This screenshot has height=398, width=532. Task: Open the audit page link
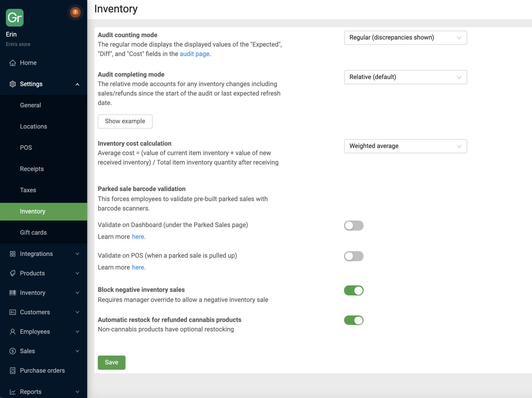click(194, 54)
